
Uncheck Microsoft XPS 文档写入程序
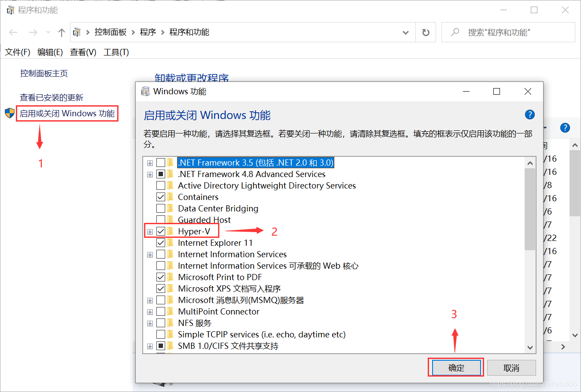click(161, 288)
